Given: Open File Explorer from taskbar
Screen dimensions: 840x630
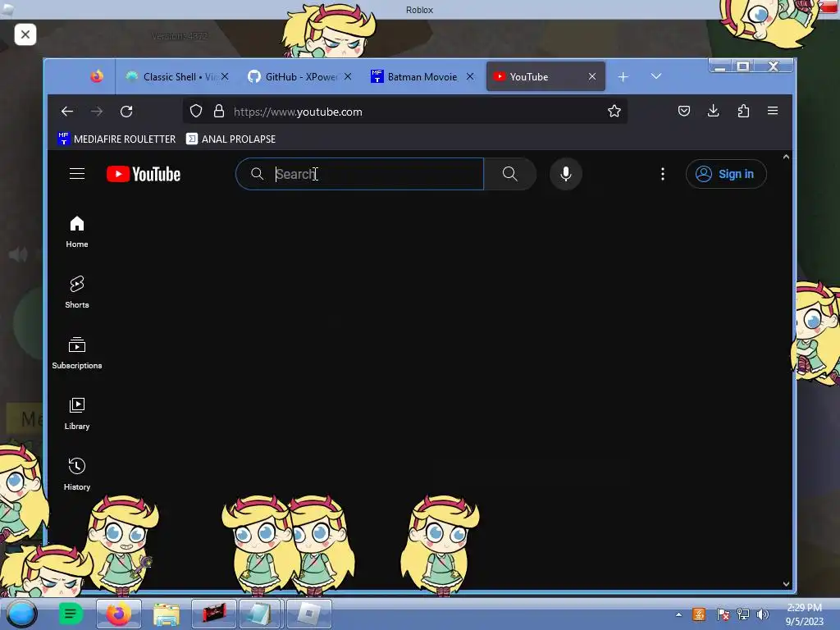Looking at the screenshot, I should [166, 614].
